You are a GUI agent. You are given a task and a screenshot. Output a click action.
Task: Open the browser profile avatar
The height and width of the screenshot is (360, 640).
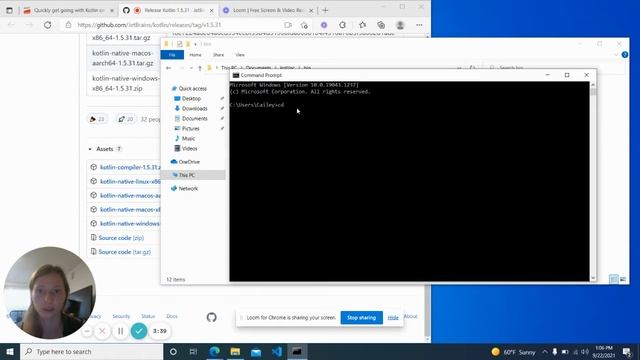click(x=400, y=25)
